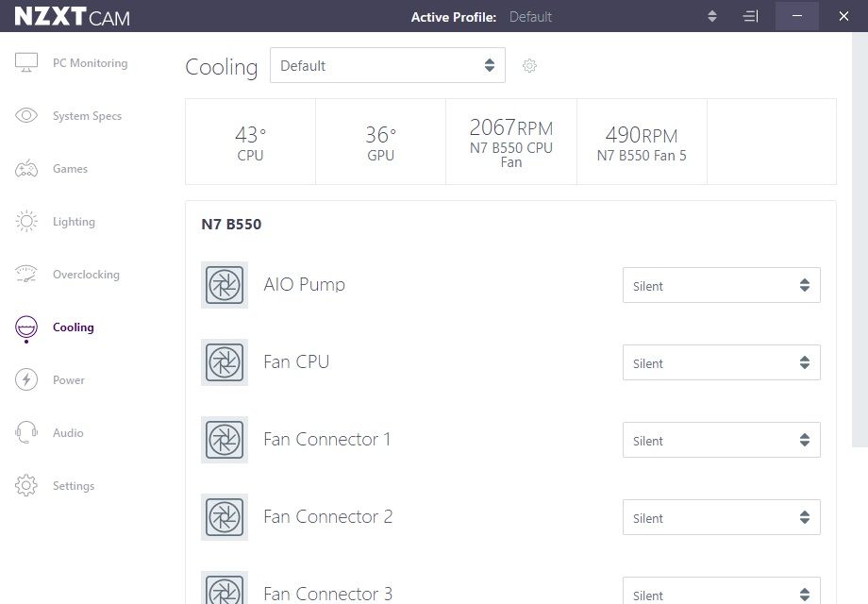868x604 pixels.
Task: Click the Fan CPU fan icon
Action: click(x=225, y=362)
